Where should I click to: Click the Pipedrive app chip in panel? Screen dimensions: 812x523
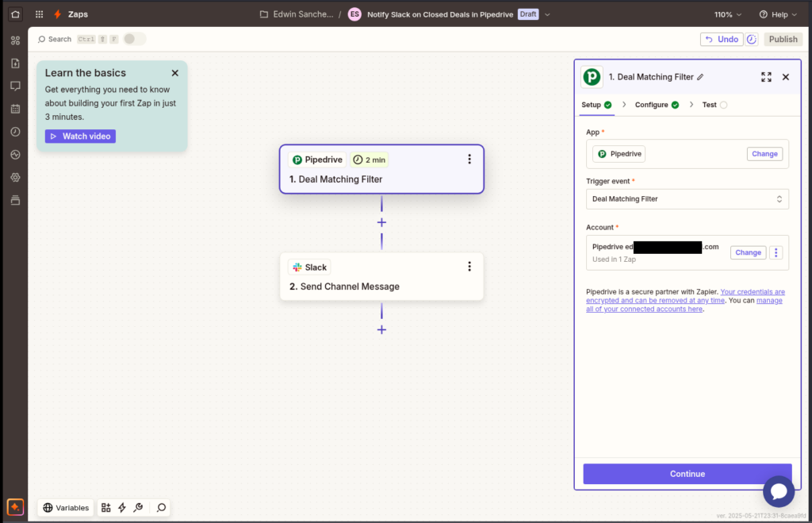(619, 154)
